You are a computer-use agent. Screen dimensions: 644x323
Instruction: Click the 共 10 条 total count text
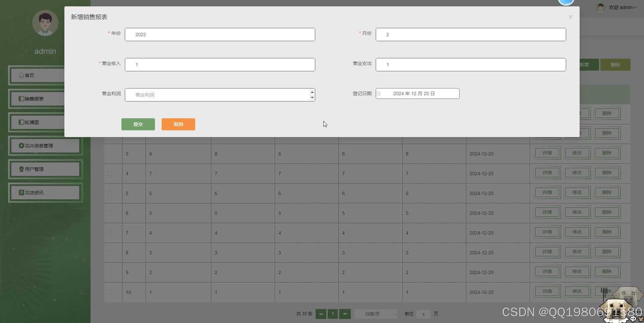point(304,314)
